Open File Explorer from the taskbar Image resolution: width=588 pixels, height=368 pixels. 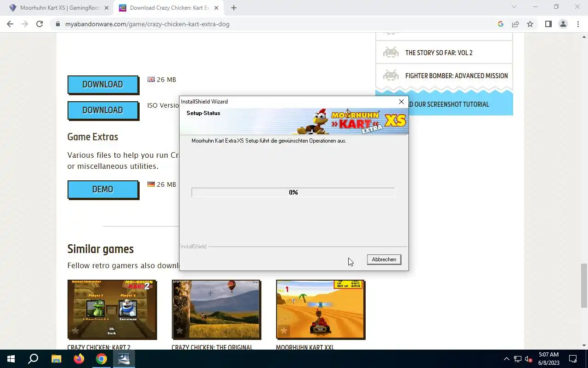coord(56,359)
